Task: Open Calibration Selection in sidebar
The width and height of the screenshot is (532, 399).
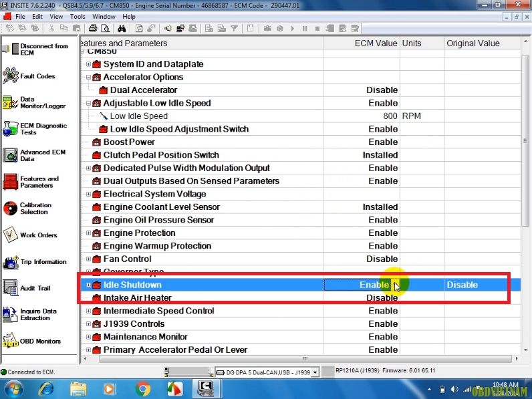Action: point(27,209)
